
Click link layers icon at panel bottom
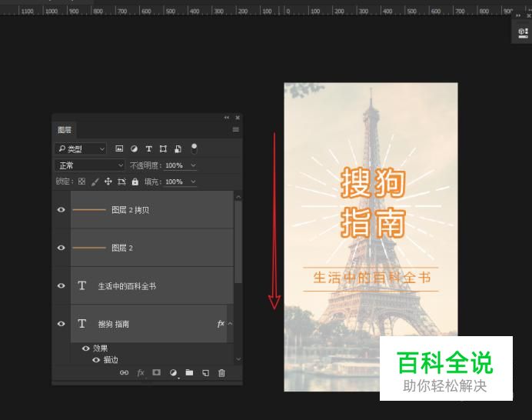(125, 373)
